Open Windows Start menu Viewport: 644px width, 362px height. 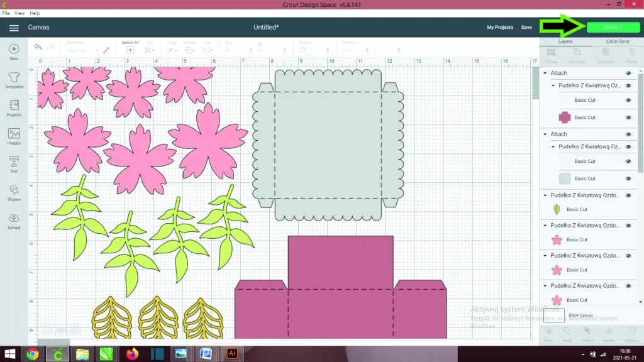[9, 354]
